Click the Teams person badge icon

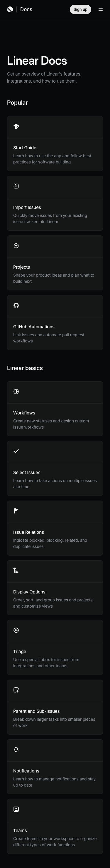16,809
